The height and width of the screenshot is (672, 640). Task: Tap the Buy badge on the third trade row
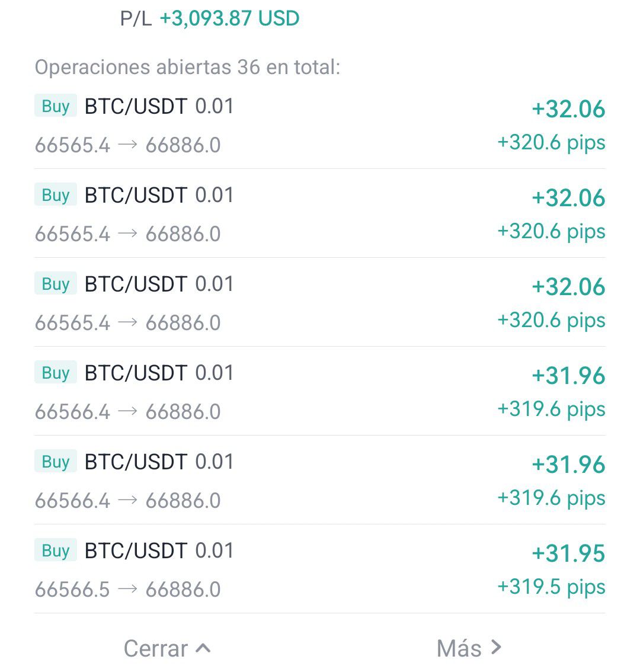[x=56, y=284]
